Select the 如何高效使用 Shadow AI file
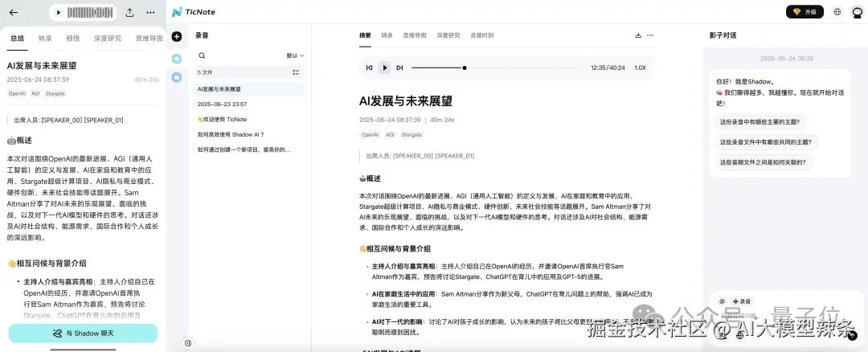868x352 pixels. point(231,134)
